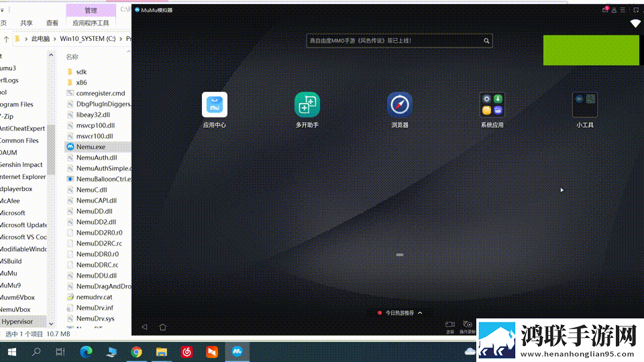Select NemuC.dll file
This screenshot has height=362, width=644.
coord(92,190)
